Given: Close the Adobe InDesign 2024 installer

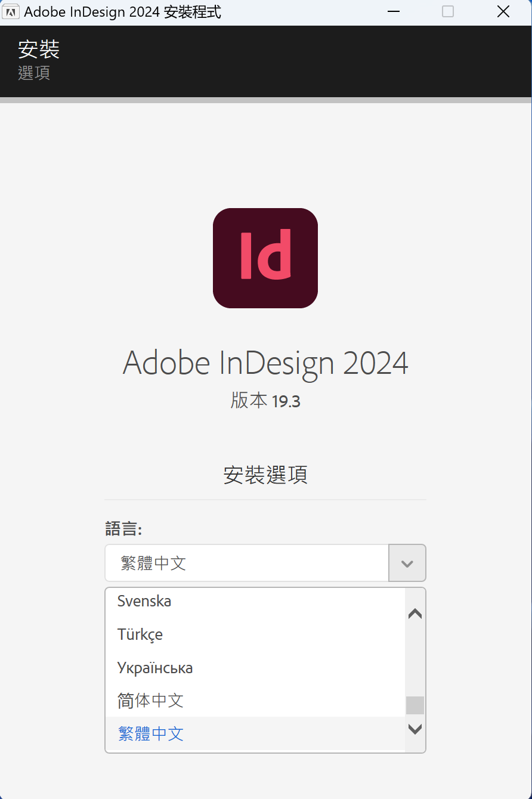Looking at the screenshot, I should [503, 12].
